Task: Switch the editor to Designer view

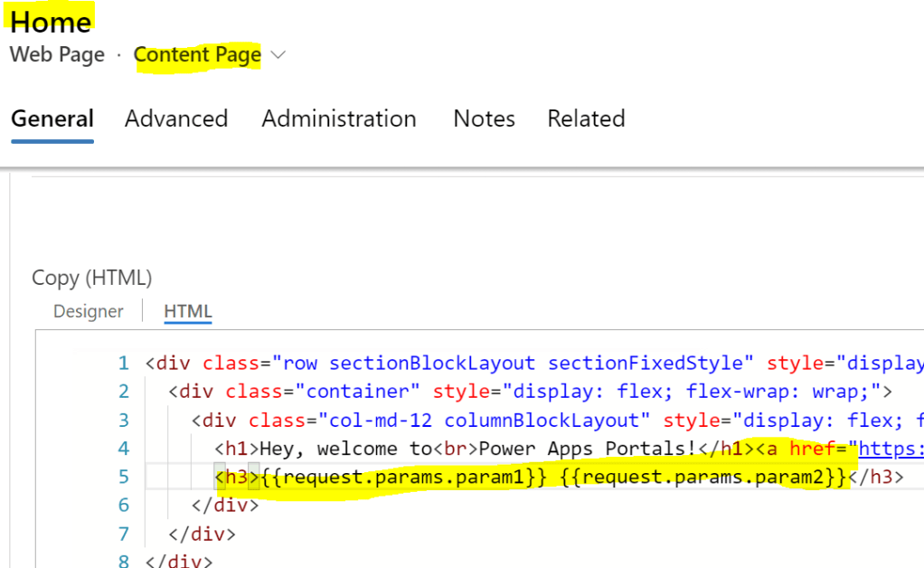Action: [89, 311]
